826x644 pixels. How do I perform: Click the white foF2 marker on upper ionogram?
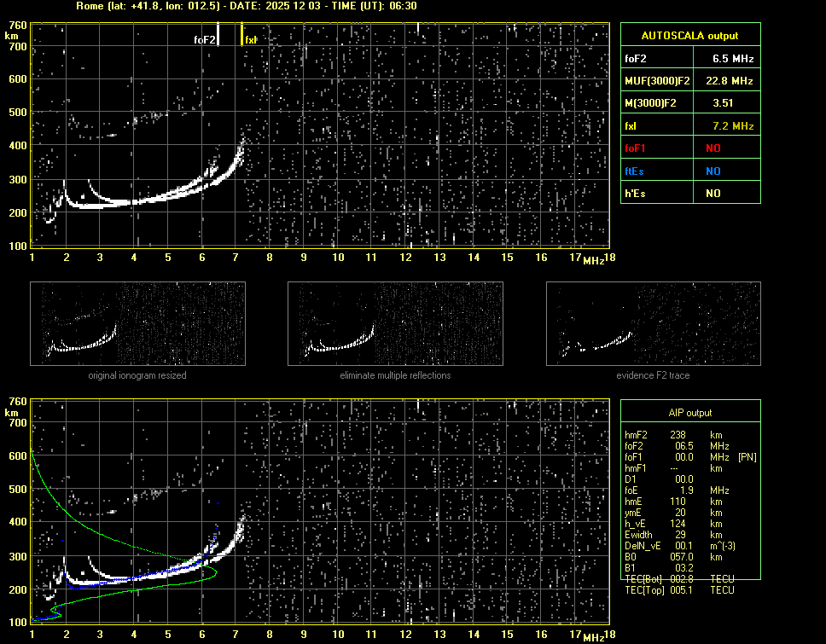[218, 34]
